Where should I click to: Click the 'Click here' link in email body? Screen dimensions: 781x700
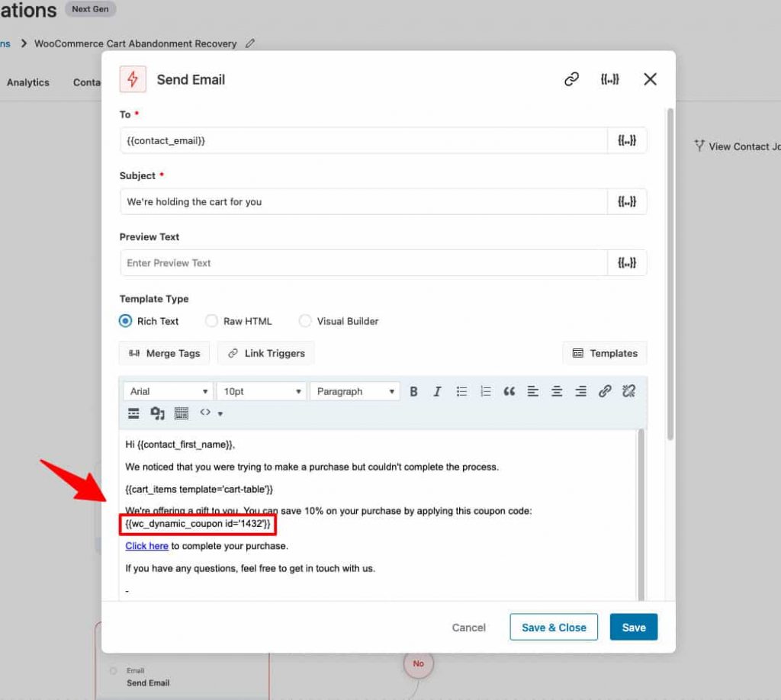(146, 546)
